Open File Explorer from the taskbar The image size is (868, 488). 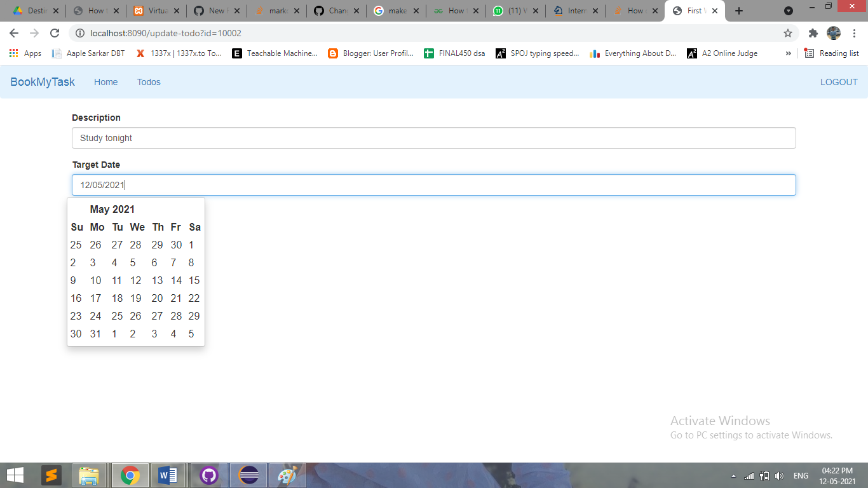(88, 475)
